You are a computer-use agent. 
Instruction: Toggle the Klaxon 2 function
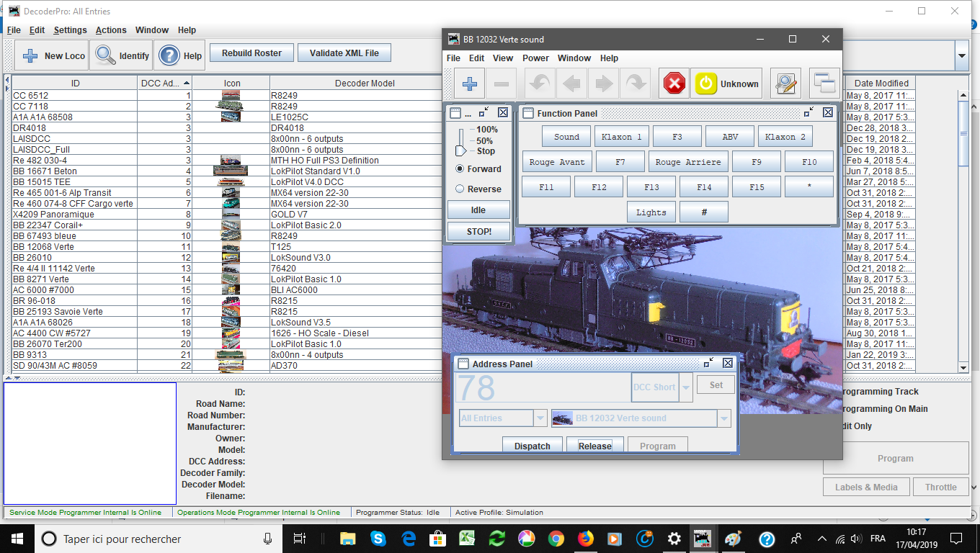pos(785,137)
